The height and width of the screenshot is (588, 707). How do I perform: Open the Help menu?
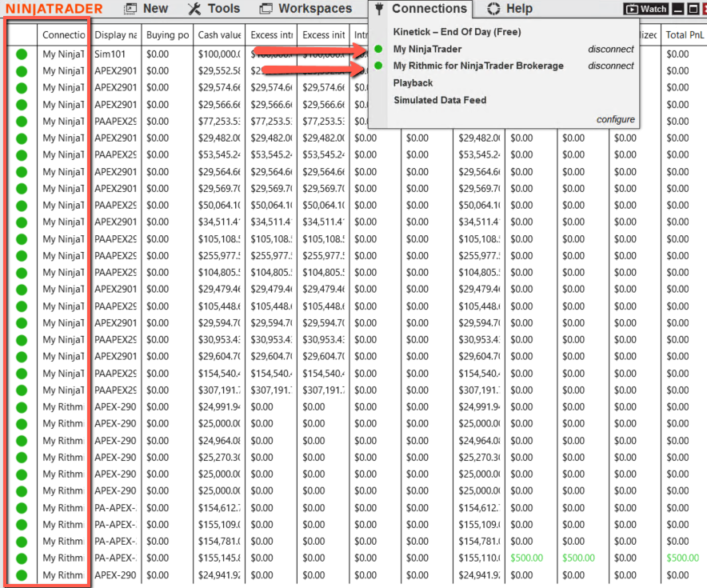pos(510,9)
